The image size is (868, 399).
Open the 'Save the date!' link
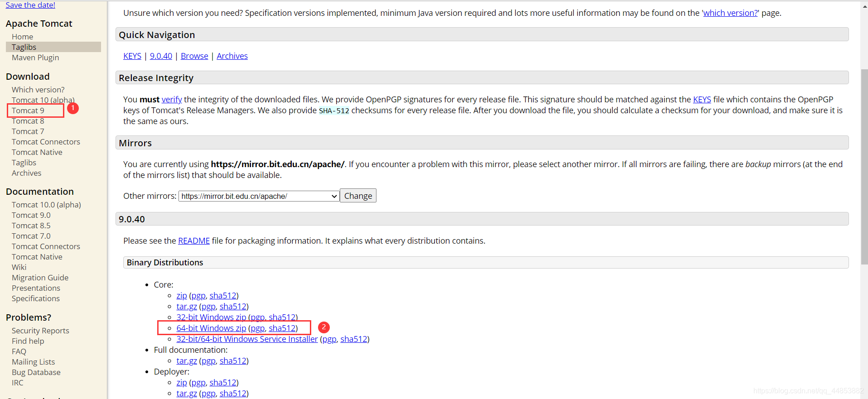[x=30, y=5]
